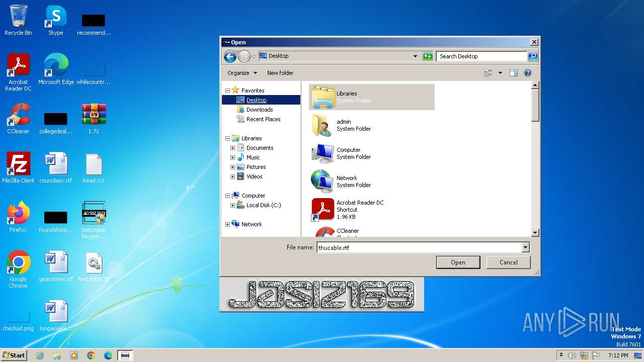Open Internet Explorer from taskbar

pyautogui.click(x=40, y=355)
